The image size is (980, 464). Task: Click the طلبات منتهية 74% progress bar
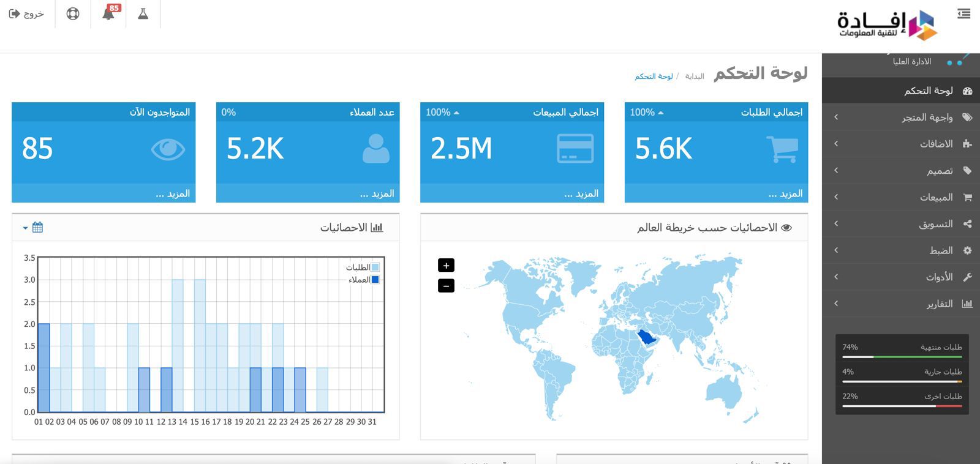pos(902,356)
